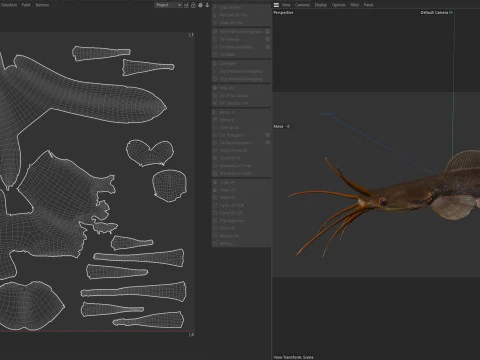Choose Copy UV entry

(x=241, y=182)
